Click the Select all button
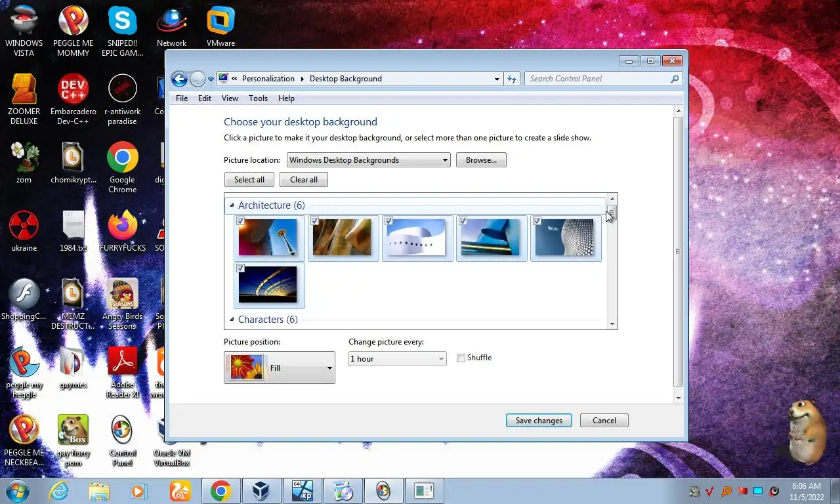 point(249,180)
